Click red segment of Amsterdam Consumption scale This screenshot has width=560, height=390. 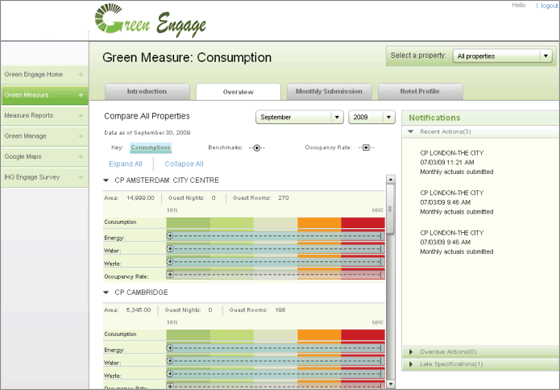[363, 222]
